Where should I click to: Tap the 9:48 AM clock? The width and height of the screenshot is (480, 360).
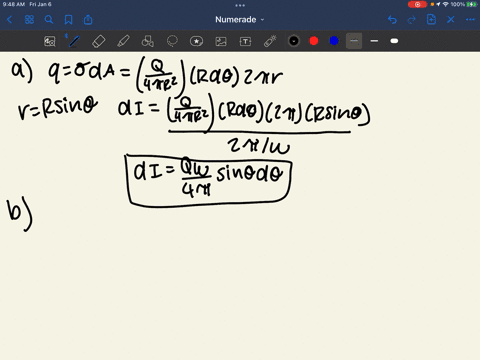(14, 4)
